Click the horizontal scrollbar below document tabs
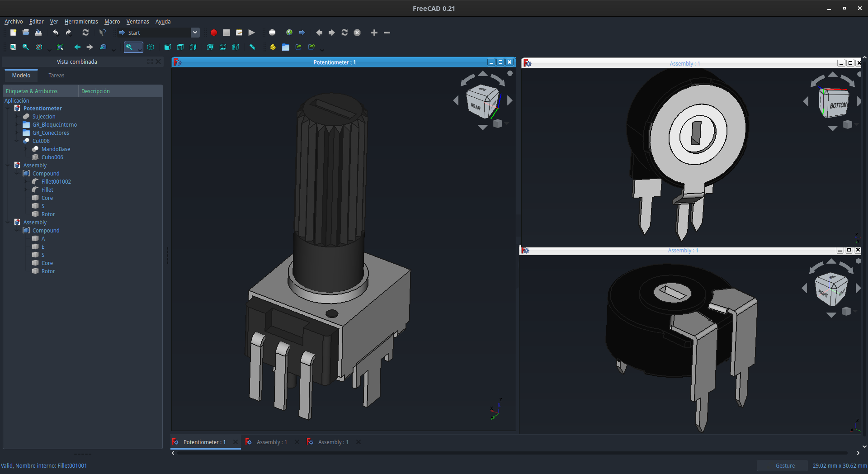868x474 pixels. coord(512,453)
